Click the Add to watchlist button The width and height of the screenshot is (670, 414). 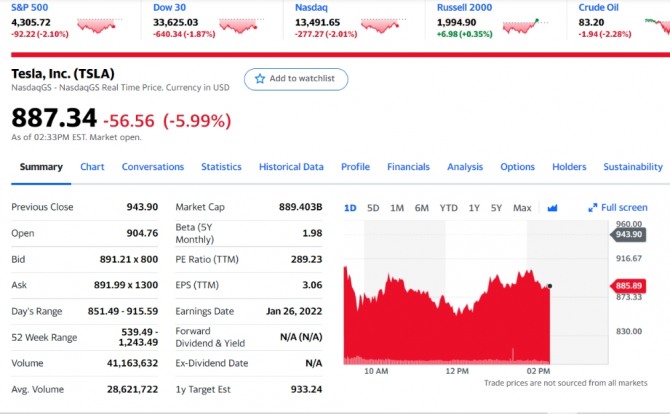pyautogui.click(x=296, y=78)
